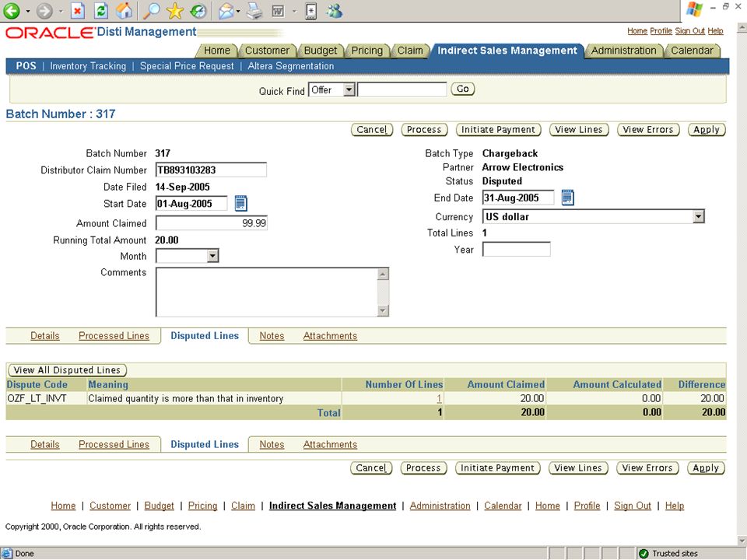747x560 pixels.
Task: Click the Edit with Word icon
Action: (x=279, y=10)
